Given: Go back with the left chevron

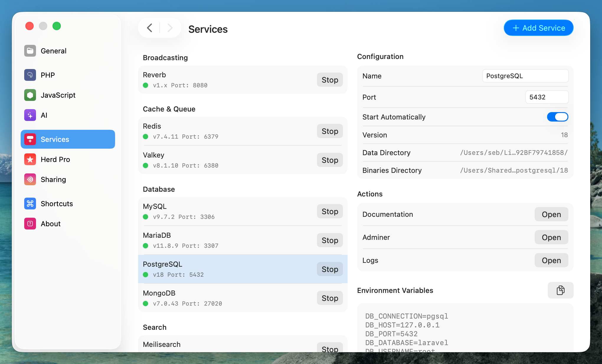Looking at the screenshot, I should click(150, 28).
